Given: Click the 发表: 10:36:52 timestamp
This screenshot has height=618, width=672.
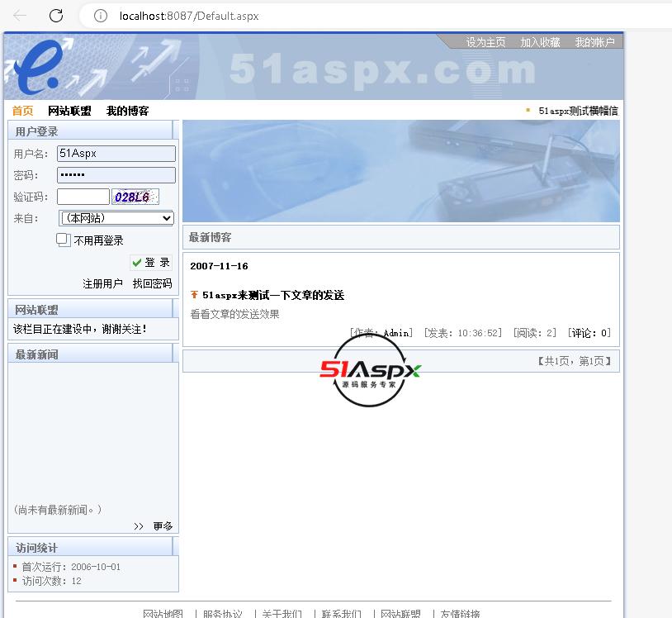Looking at the screenshot, I should point(463,333).
